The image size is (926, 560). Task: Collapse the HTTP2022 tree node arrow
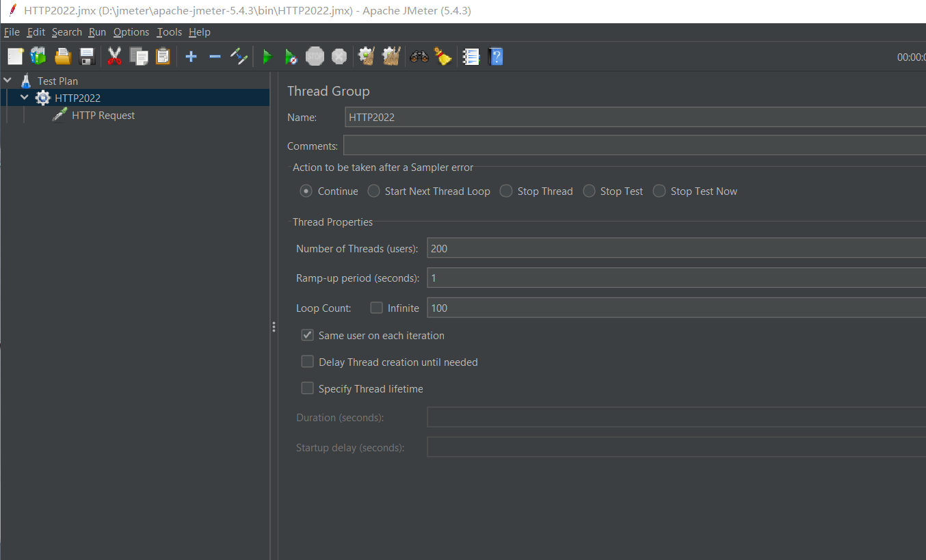point(25,98)
